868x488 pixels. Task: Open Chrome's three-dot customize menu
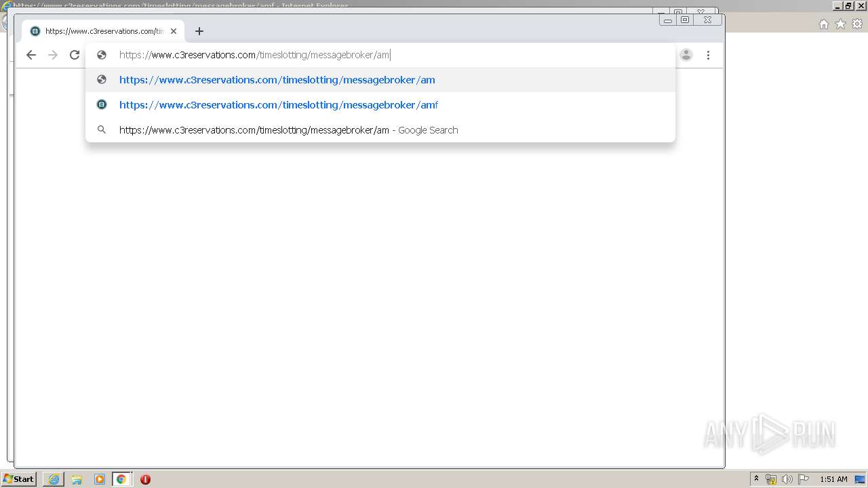[x=708, y=55]
